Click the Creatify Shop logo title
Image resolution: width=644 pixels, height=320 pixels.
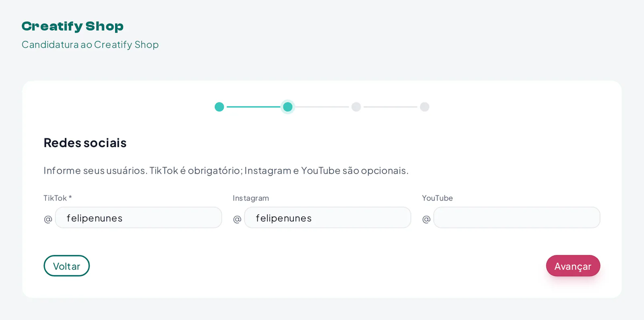72,26
